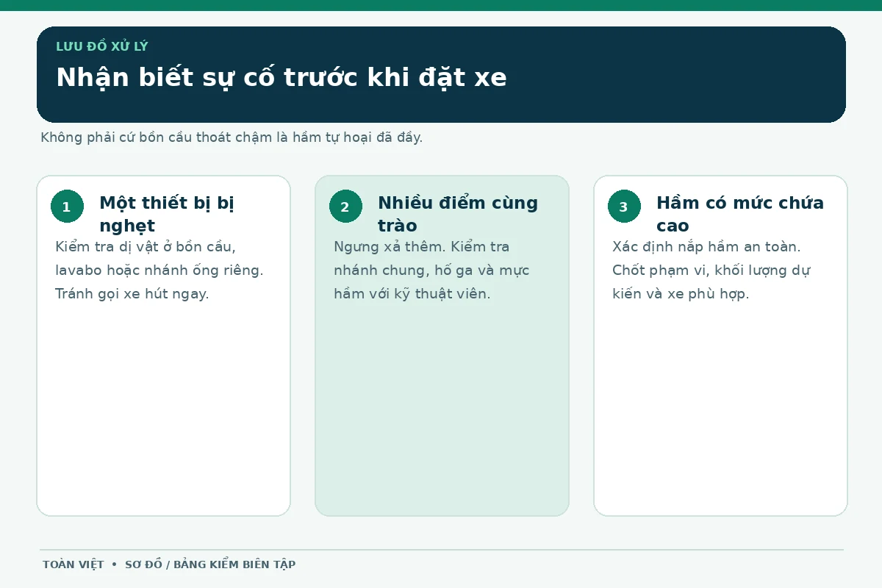This screenshot has height=588, width=882.
Task: Click the step 2 number badge
Action: (345, 207)
